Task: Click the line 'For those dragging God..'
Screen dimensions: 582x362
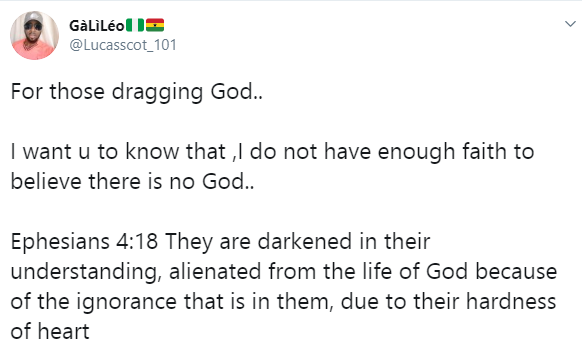Action: (137, 92)
